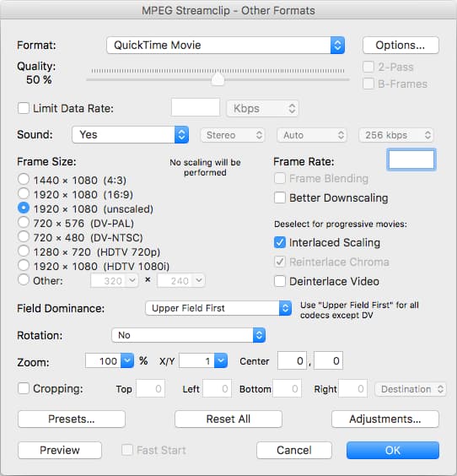Open the Rotation dropdown set to No
The height and width of the screenshot is (476, 457).
(x=188, y=335)
